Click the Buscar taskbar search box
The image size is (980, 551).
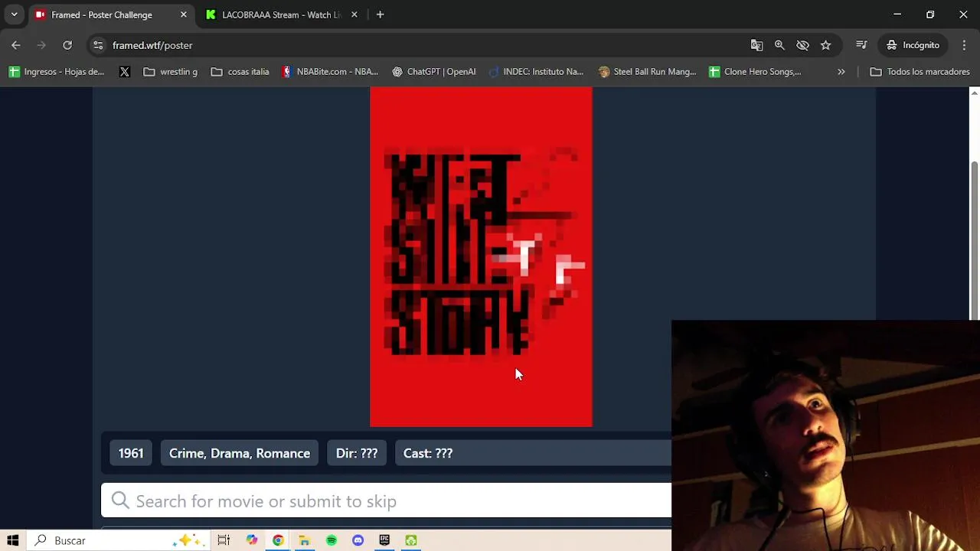118,540
